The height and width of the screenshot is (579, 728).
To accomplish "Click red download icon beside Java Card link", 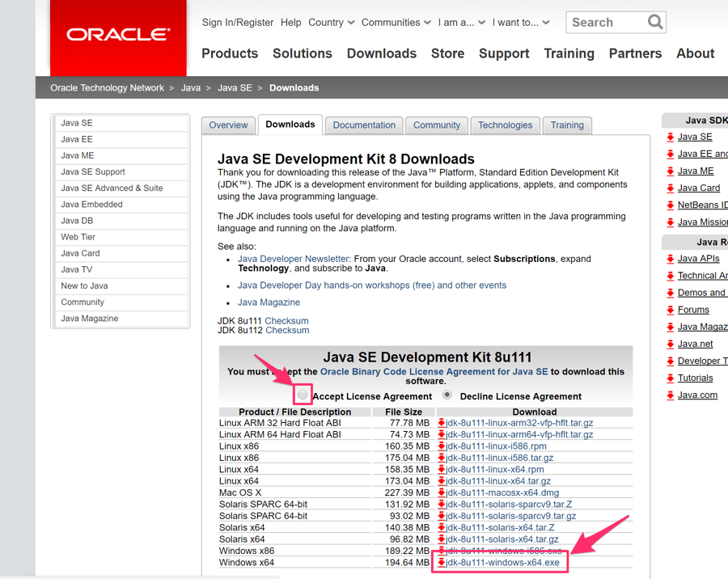I will click(x=670, y=188).
